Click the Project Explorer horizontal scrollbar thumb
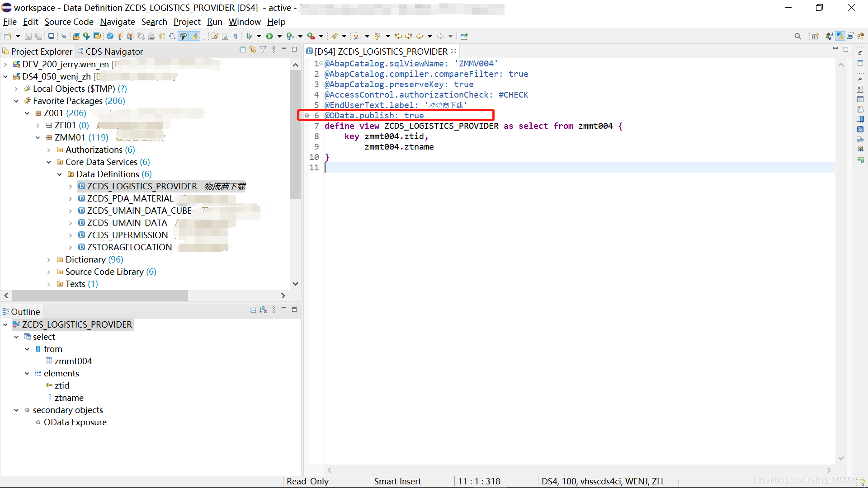The image size is (868, 488). tap(100, 296)
